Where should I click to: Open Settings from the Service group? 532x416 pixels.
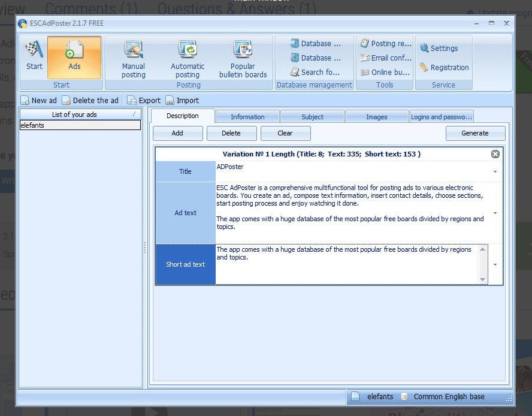click(x=439, y=48)
